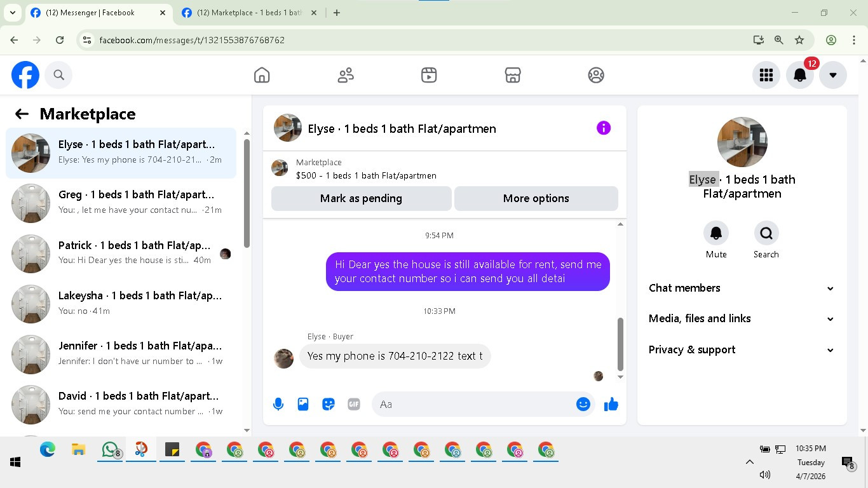
Task: Open the Chrome three-dot menu
Action: pos(854,40)
